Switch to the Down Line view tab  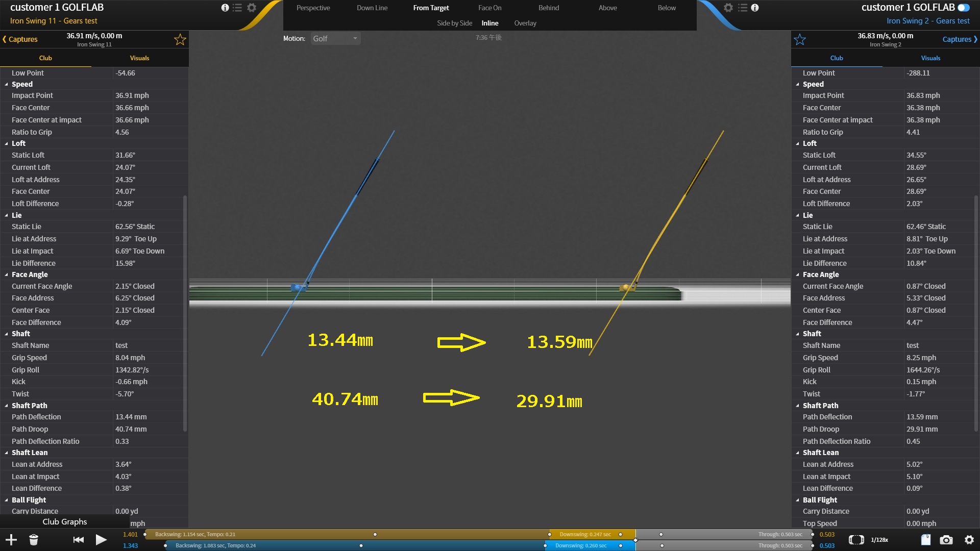372,8
